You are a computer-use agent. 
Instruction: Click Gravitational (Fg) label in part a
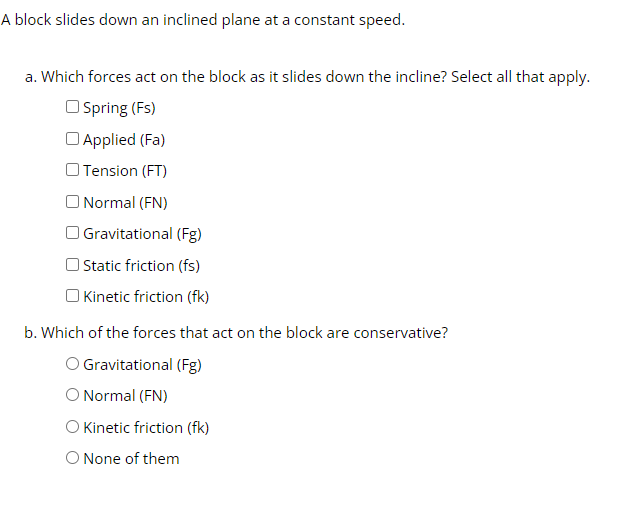pos(143,234)
